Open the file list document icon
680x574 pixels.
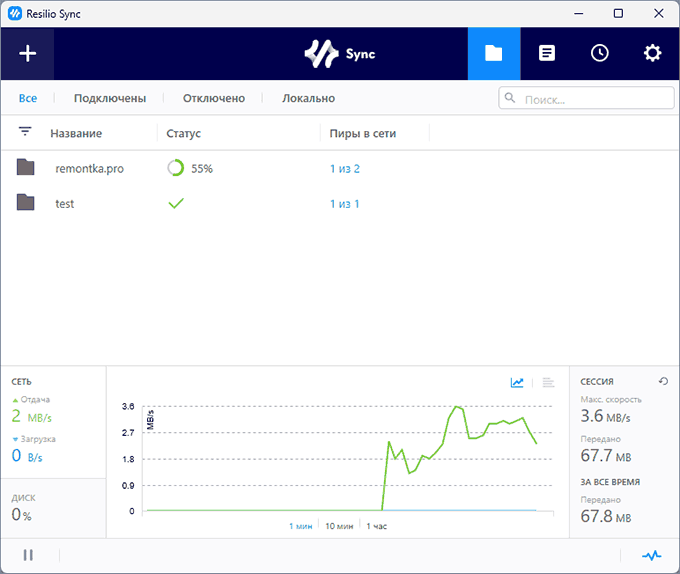point(546,54)
